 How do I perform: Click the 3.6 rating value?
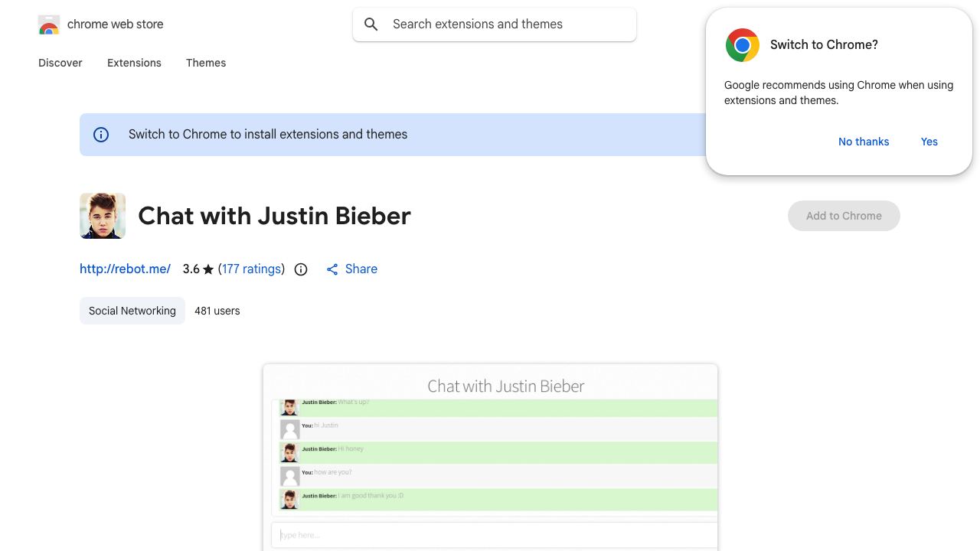[x=191, y=269]
